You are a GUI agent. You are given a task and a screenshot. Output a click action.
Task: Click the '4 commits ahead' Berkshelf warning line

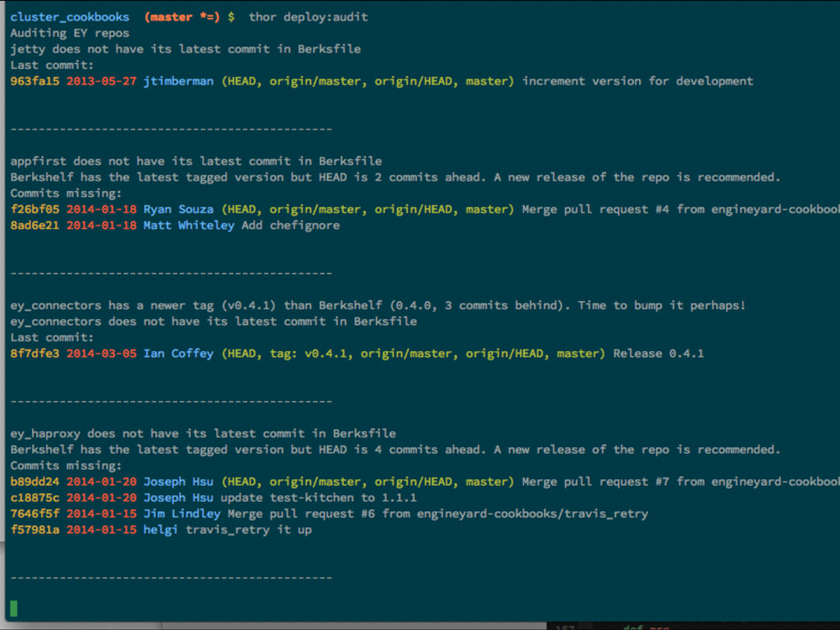click(395, 450)
